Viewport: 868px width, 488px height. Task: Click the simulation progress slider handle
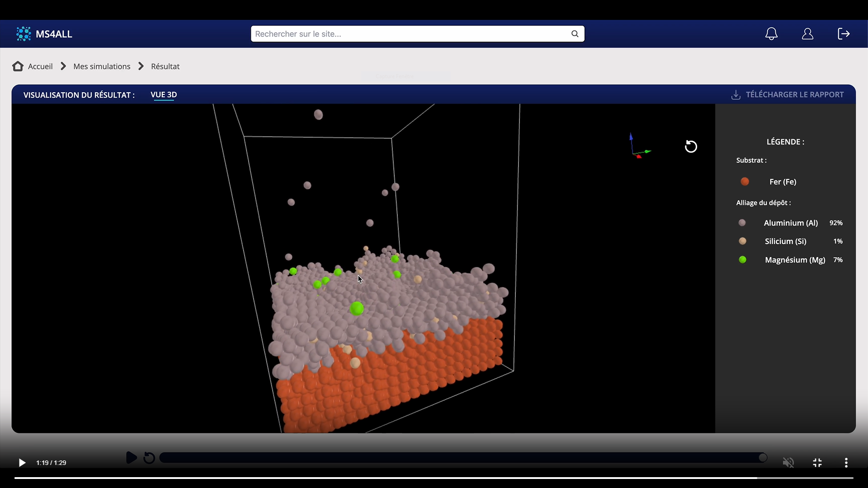coord(763,458)
